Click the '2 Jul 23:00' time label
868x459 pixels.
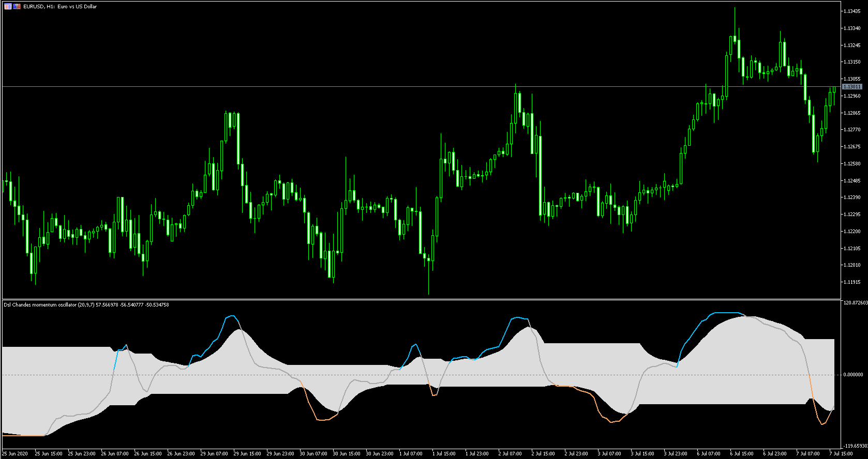[x=576, y=454]
